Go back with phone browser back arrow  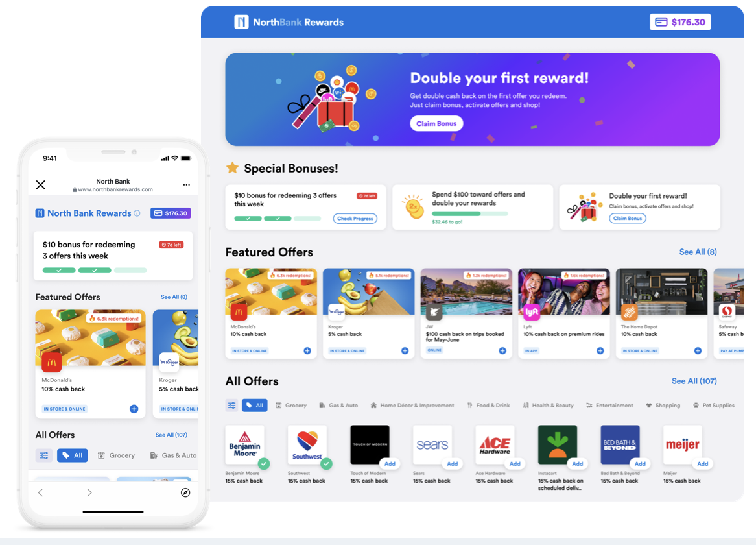click(40, 492)
